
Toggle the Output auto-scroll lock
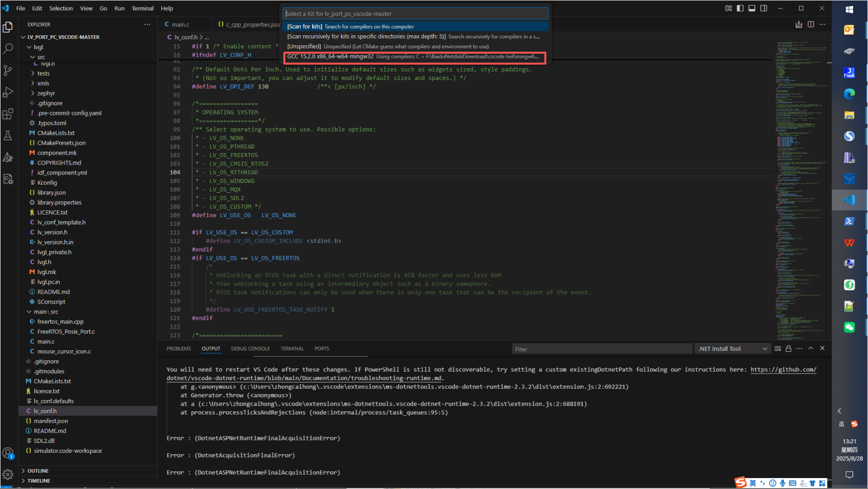[788, 348]
